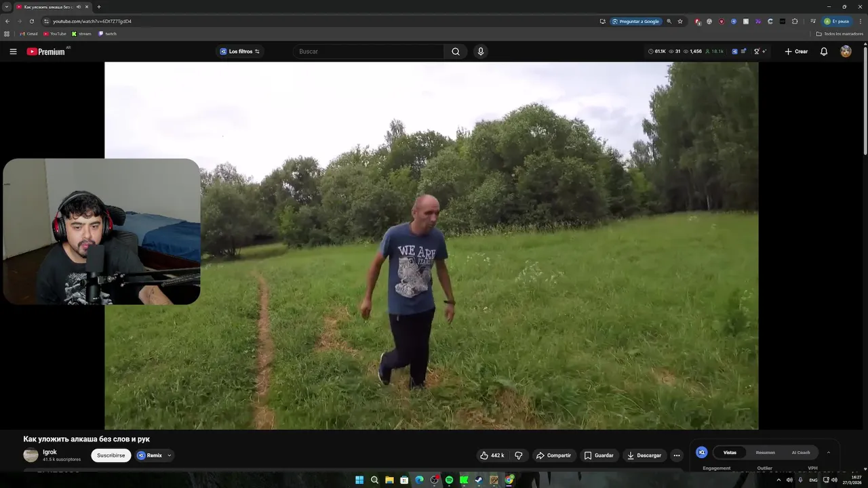Open Chrome extensions puzzle icon
The height and width of the screenshot is (488, 868).
795,21
